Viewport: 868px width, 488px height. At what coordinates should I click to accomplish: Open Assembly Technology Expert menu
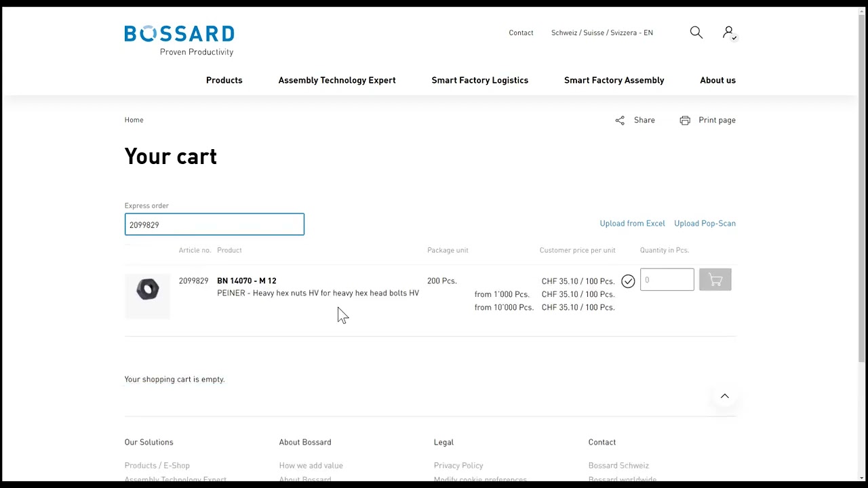tap(337, 80)
